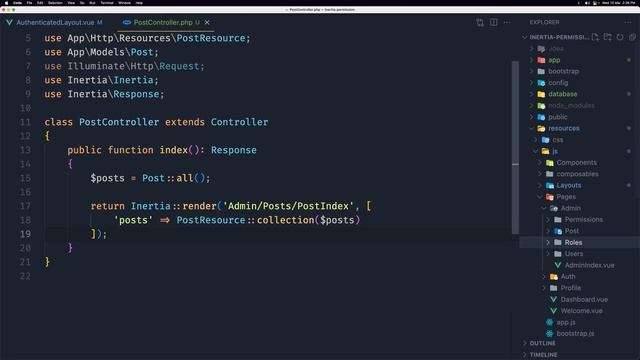Click the resources folder icon
This screenshot has width=640, height=360.
541,129
